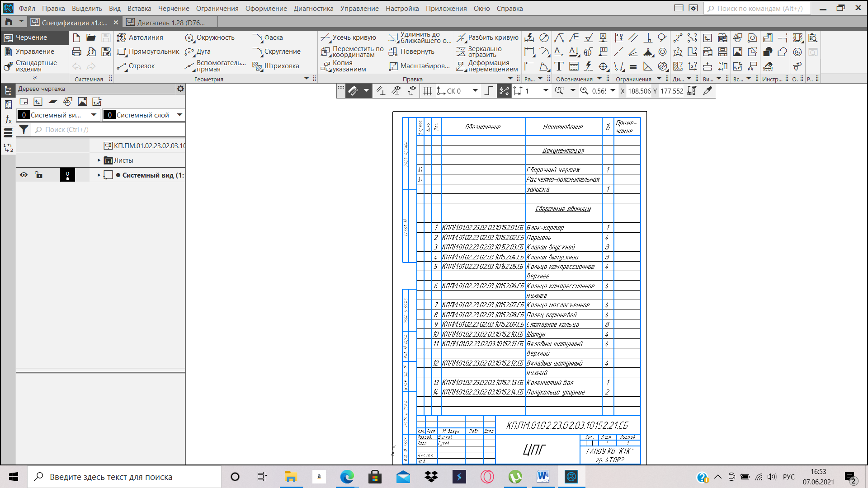
Task: Toggle visibility eye of Системный вид
Action: point(24,175)
